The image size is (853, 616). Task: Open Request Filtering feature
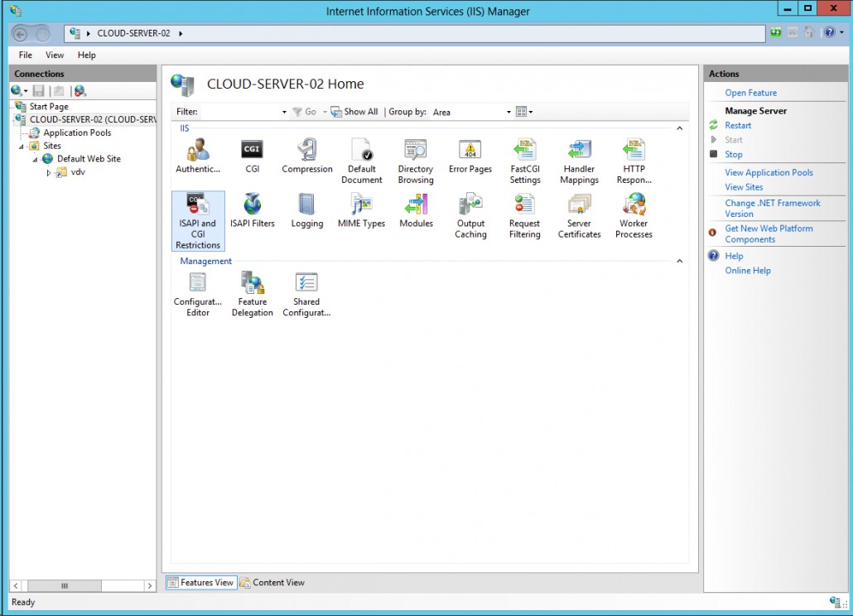(x=524, y=215)
